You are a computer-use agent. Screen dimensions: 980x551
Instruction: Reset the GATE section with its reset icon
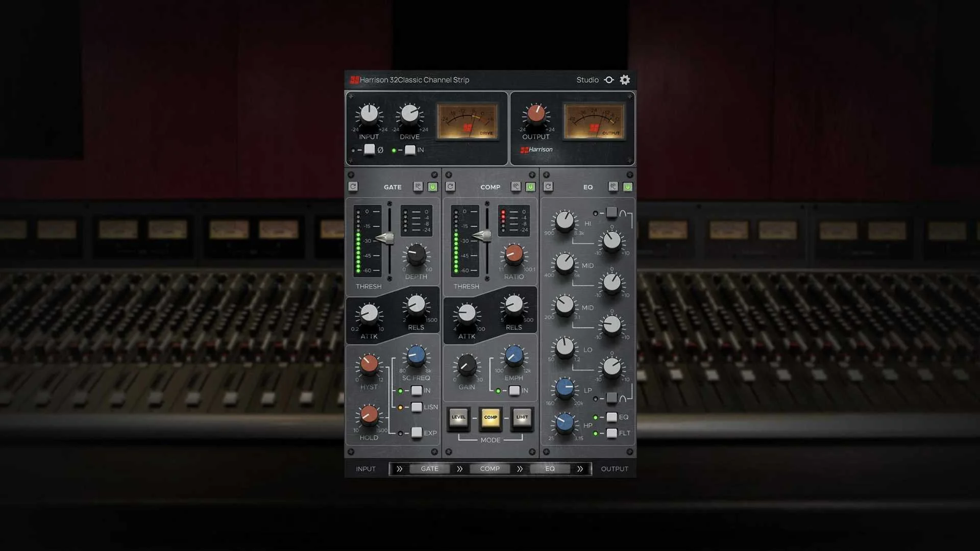352,187
